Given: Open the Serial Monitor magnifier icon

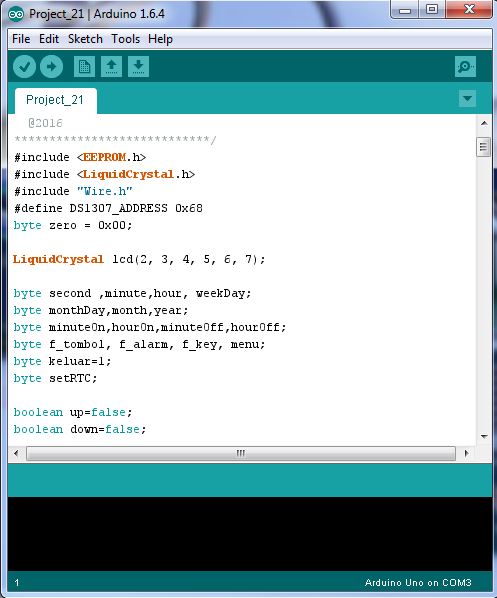Looking at the screenshot, I should coord(465,67).
